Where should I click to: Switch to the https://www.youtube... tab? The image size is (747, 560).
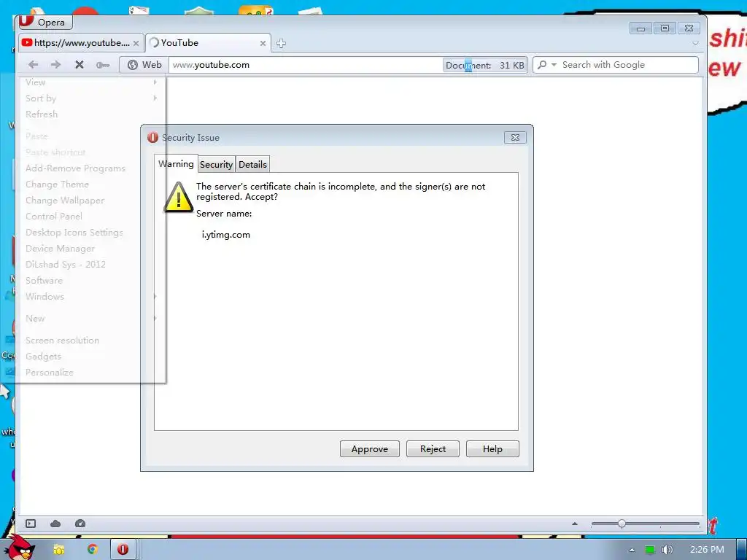(81, 43)
